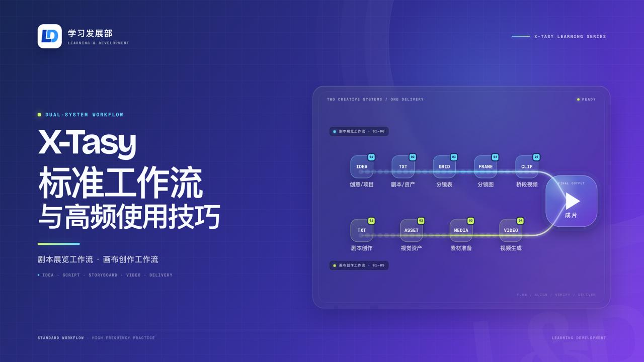This screenshot has height=362, width=644.
Task: Click the LD logo icon
Action: (x=49, y=36)
